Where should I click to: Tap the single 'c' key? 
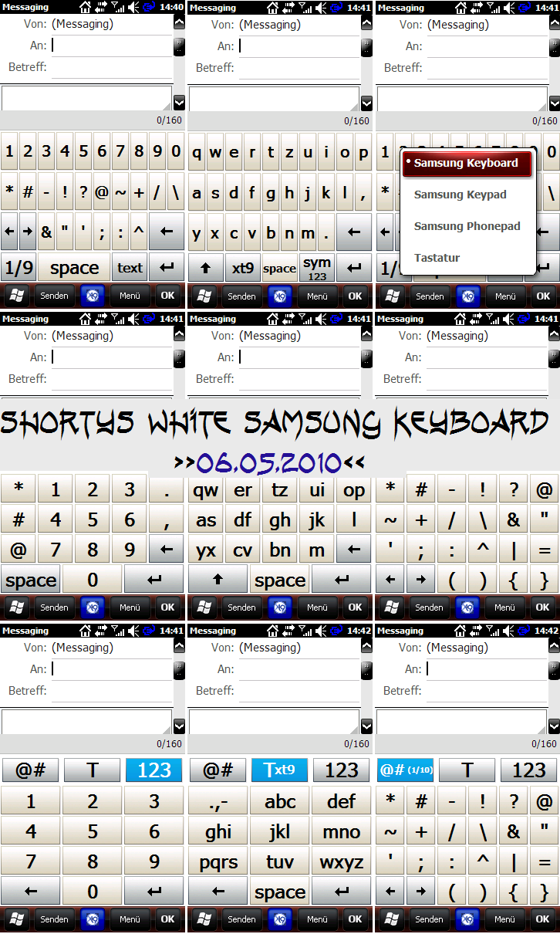click(x=234, y=232)
